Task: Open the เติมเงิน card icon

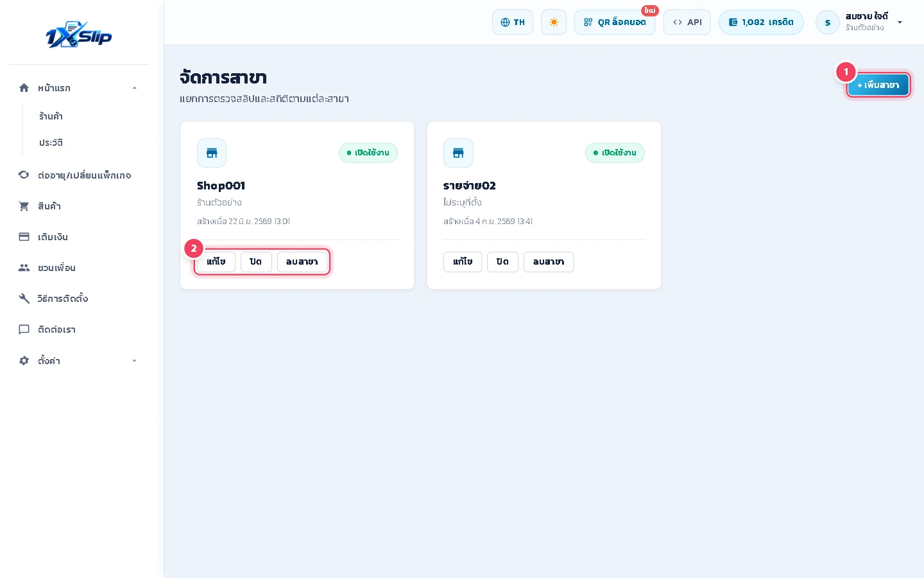Action: tap(24, 237)
